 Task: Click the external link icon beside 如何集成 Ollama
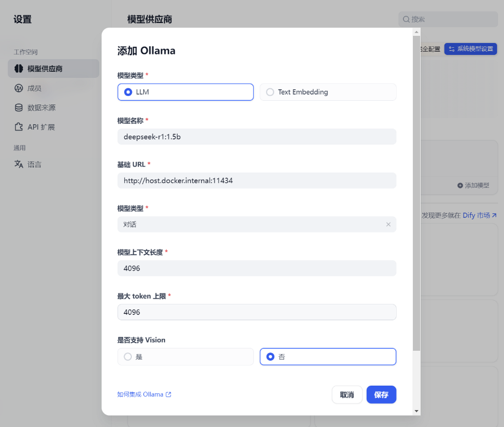pos(168,394)
